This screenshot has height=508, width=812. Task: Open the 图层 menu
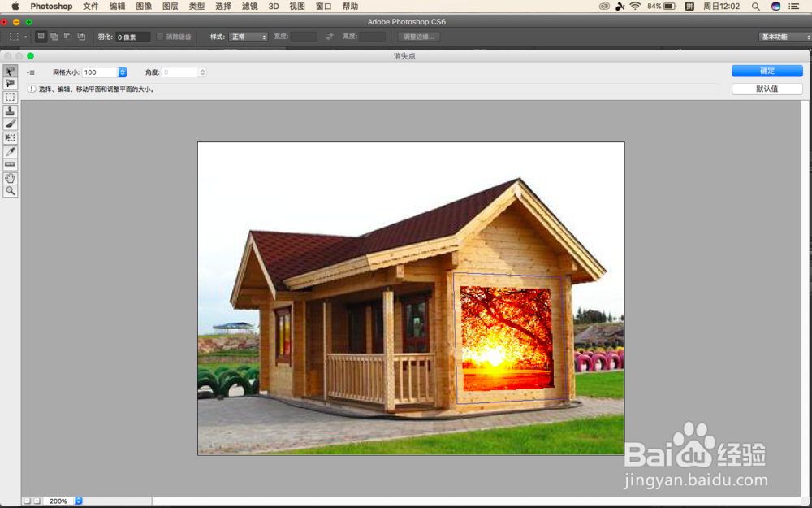tap(171, 7)
